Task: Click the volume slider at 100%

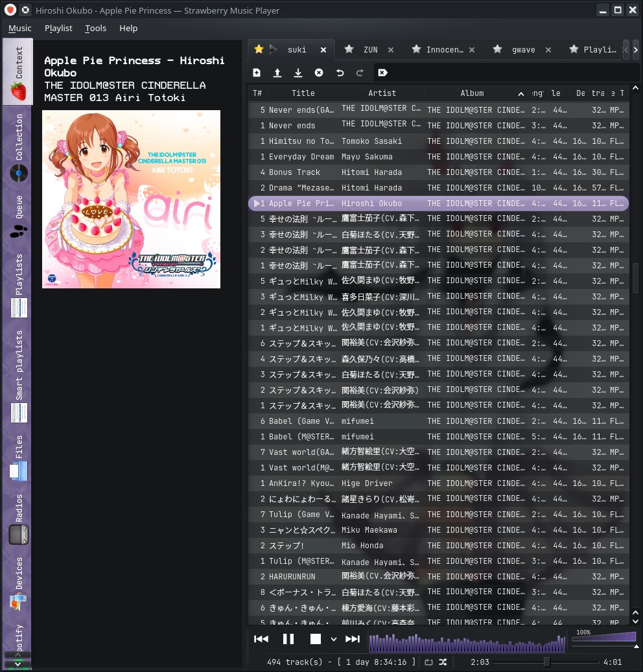Action: pyautogui.click(x=604, y=638)
